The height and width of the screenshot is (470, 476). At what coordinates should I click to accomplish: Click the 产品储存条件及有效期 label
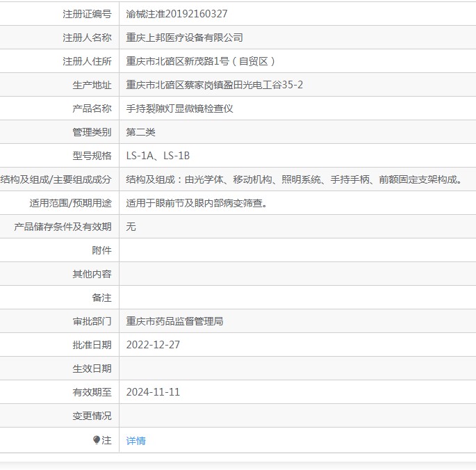tap(63, 227)
